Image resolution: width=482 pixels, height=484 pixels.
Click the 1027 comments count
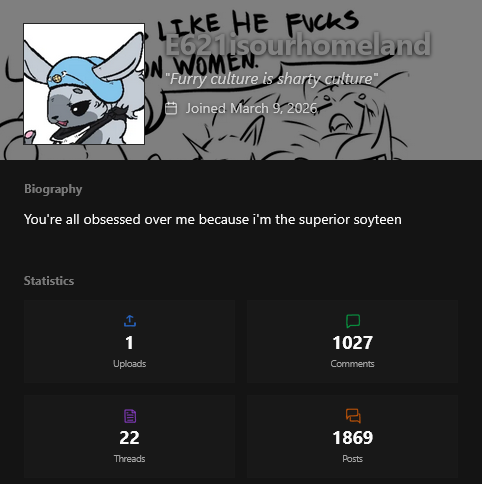tap(353, 343)
